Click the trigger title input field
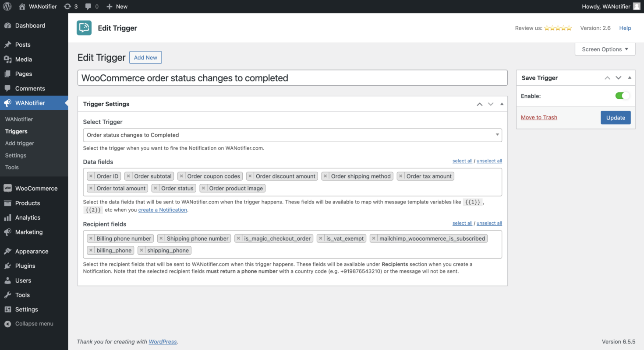644x350 pixels. click(292, 78)
